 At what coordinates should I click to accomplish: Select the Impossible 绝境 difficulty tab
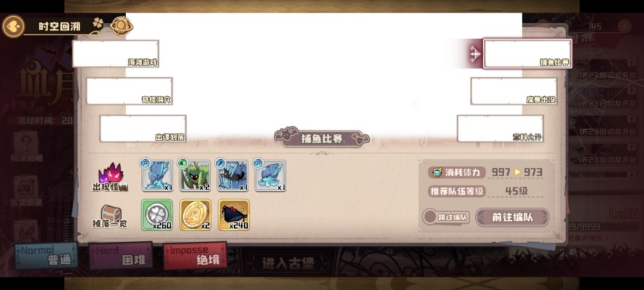pos(195,255)
